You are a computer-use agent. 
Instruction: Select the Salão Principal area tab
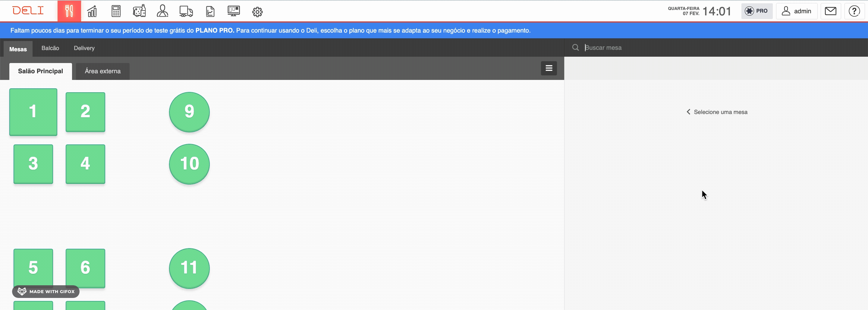tap(40, 71)
